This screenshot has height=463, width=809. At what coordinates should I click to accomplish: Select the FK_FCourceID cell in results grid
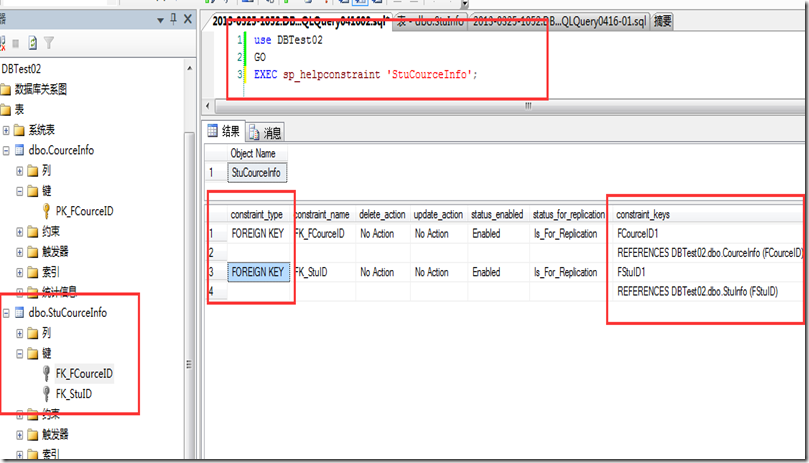(x=323, y=233)
